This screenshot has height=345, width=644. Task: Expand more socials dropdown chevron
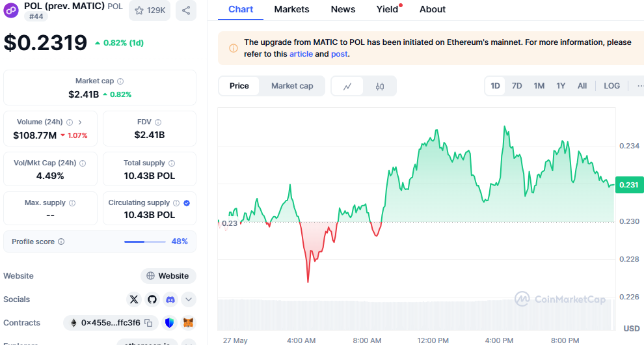pos(189,299)
